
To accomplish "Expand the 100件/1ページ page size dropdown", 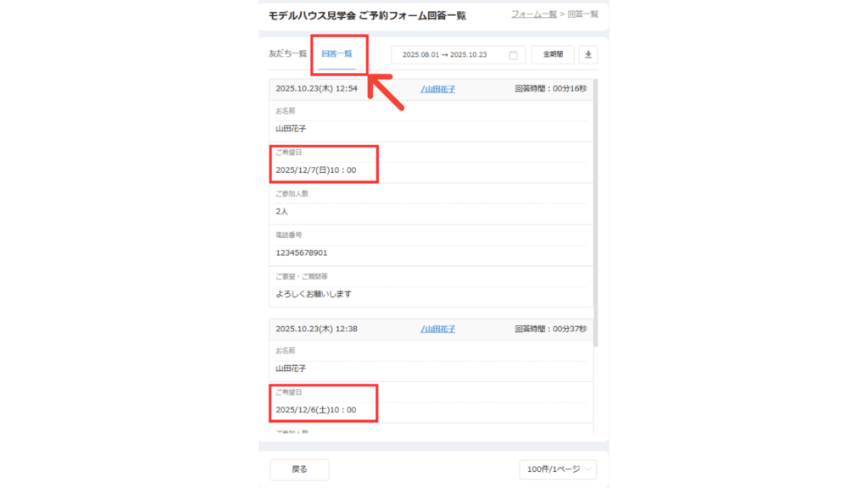I will pyautogui.click(x=558, y=469).
